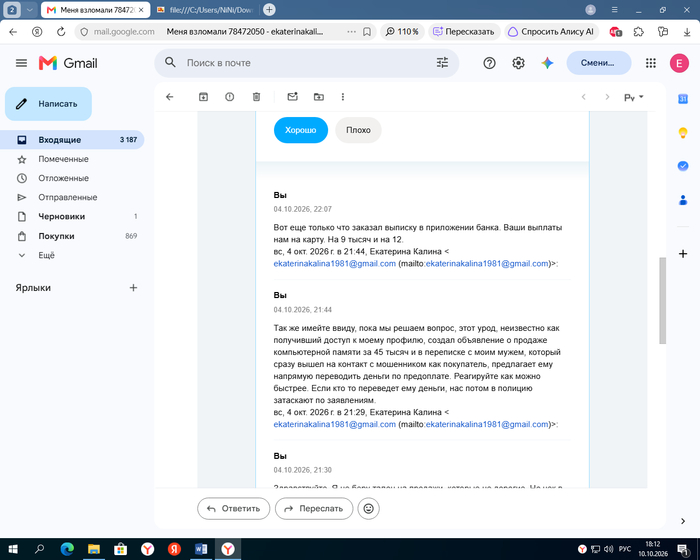Click the 110% zoom indicator
This screenshot has height=560, width=700.
click(402, 32)
